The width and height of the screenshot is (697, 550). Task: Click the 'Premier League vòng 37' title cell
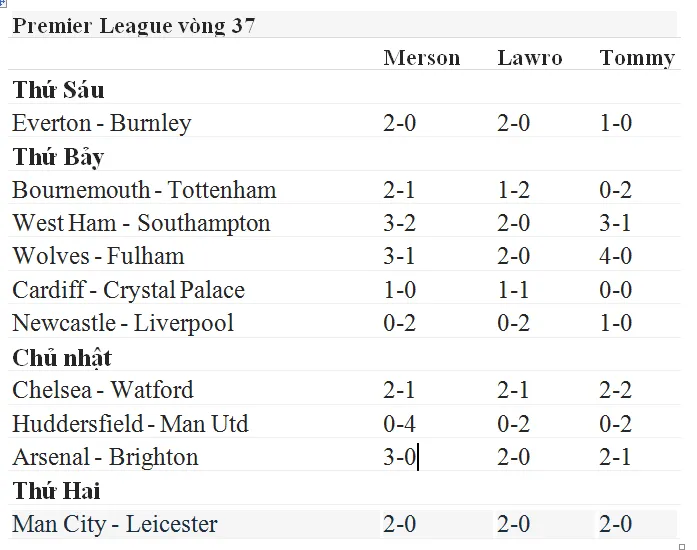pyautogui.click(x=133, y=26)
